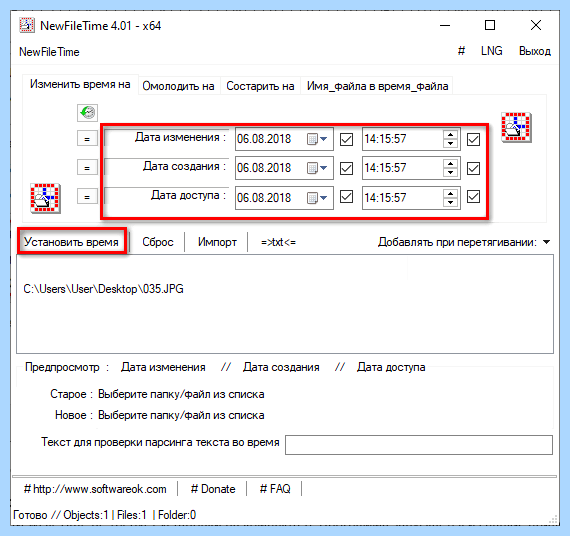This screenshot has width=570, height=536.
Task: Click Дата создания time field 14:15:57
Action: coord(411,168)
